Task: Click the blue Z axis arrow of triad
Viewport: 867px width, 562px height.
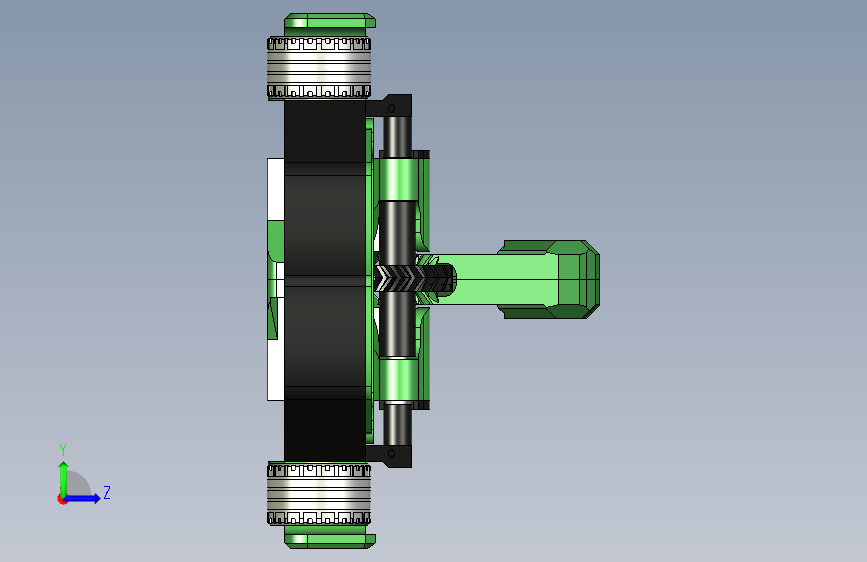Action: pos(83,498)
